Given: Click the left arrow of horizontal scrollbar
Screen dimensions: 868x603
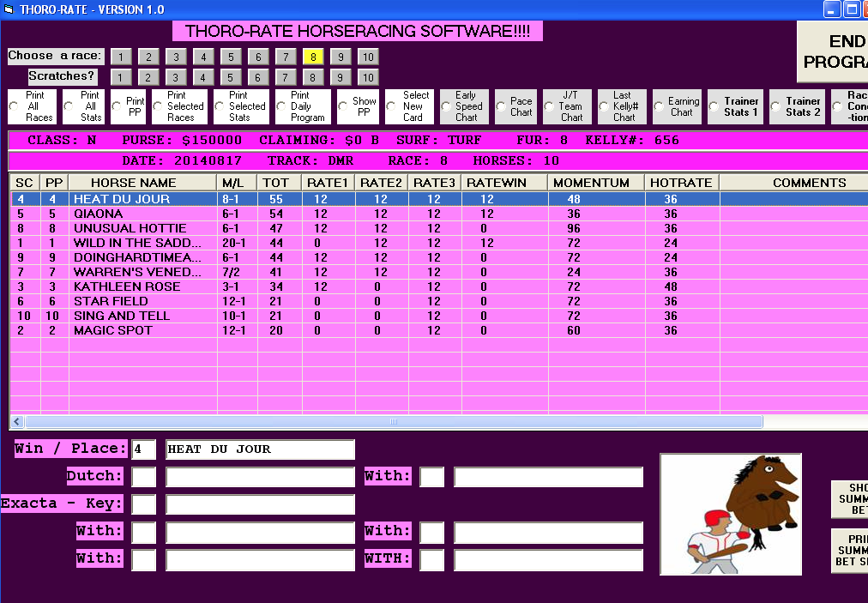Looking at the screenshot, I should tap(17, 422).
